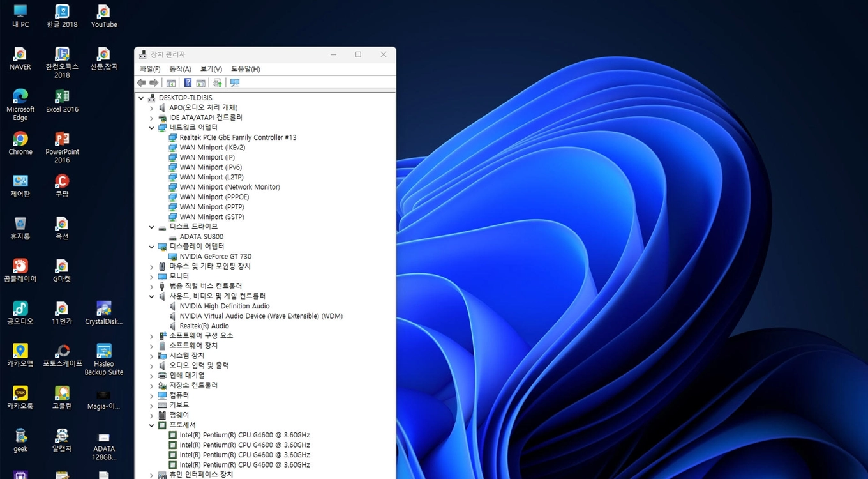This screenshot has width=868, height=479.
Task: Select the 오디오 입력 및 출력 category row
Action: coord(198,366)
